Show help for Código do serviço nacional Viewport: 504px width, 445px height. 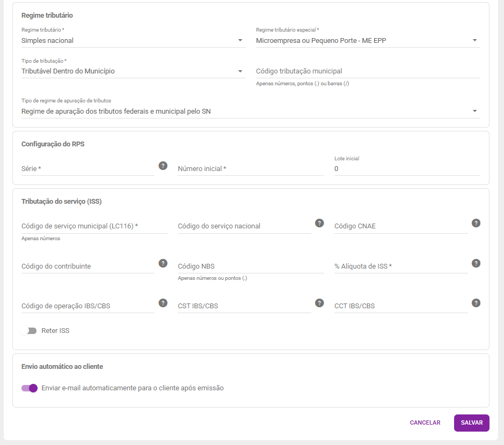tap(319, 223)
